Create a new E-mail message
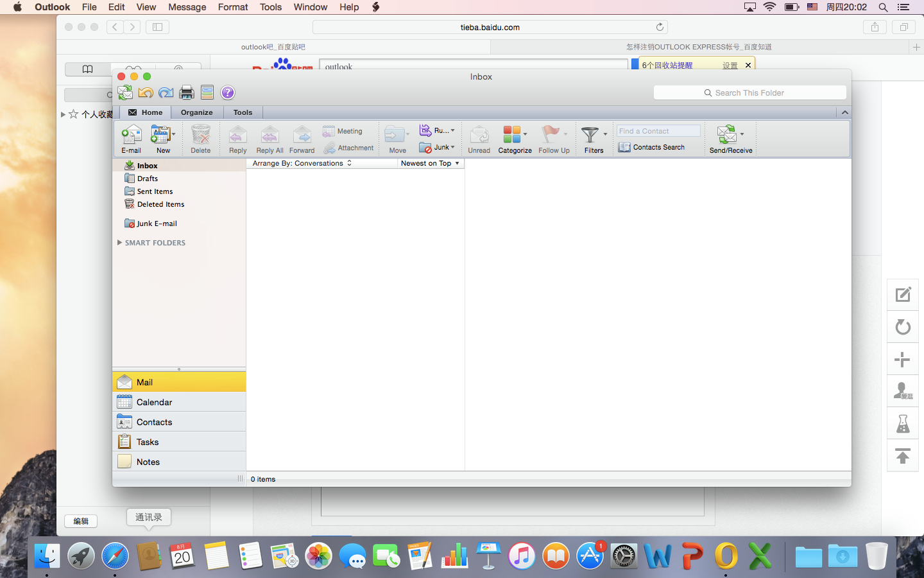This screenshot has height=578, width=924. (131, 139)
